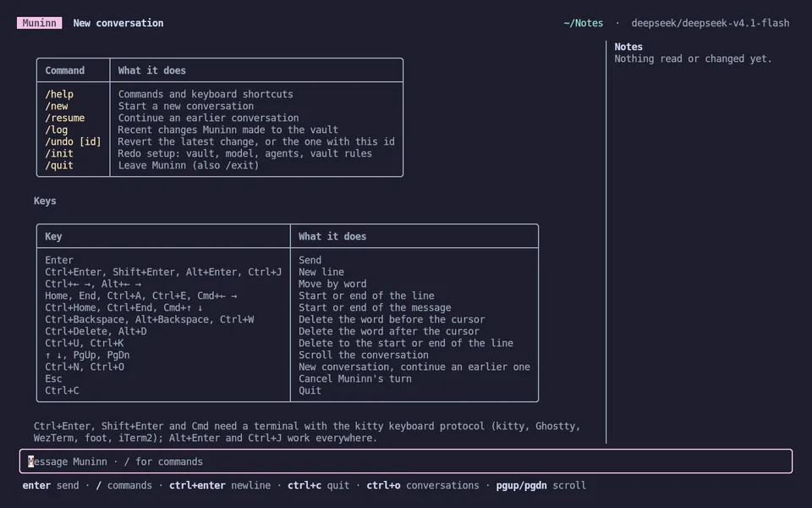Click 'Leave Muninn (also /exit)' description
812x508 pixels.
(x=189, y=165)
